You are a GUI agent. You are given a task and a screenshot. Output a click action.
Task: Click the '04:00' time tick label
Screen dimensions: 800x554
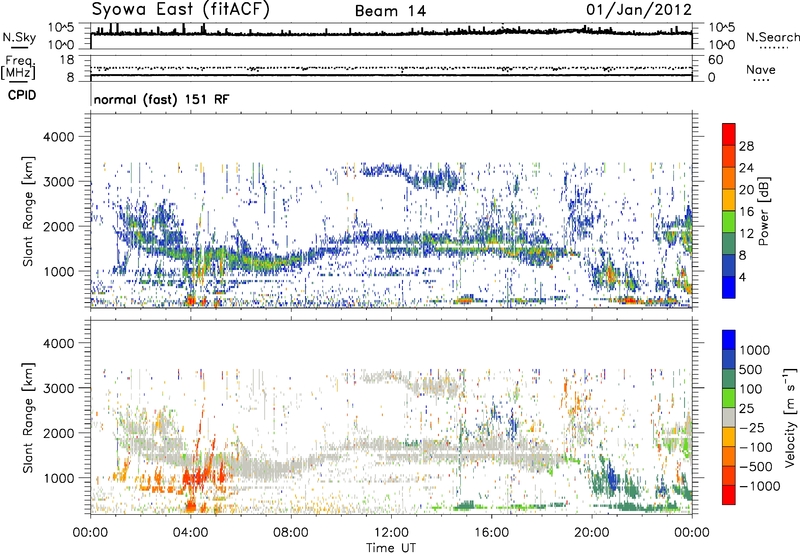191,533
